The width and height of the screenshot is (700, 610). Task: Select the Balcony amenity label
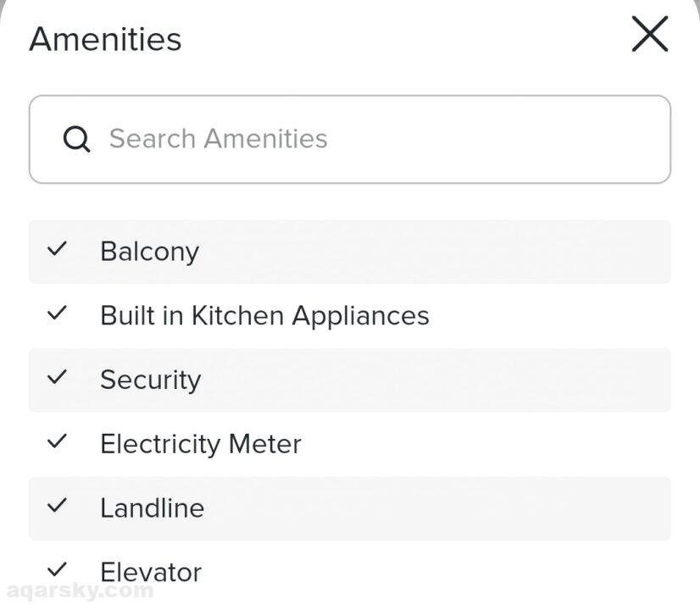tap(149, 252)
